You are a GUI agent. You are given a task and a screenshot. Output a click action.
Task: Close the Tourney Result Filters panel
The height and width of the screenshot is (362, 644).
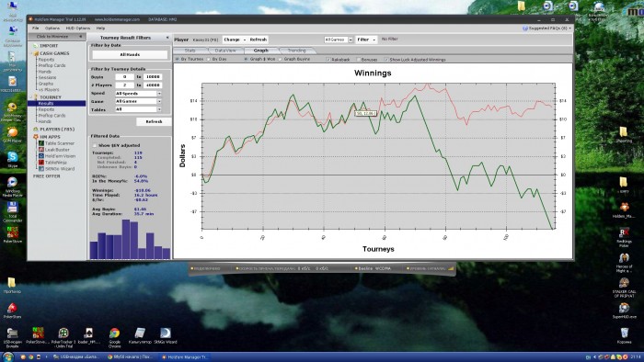tap(167, 38)
